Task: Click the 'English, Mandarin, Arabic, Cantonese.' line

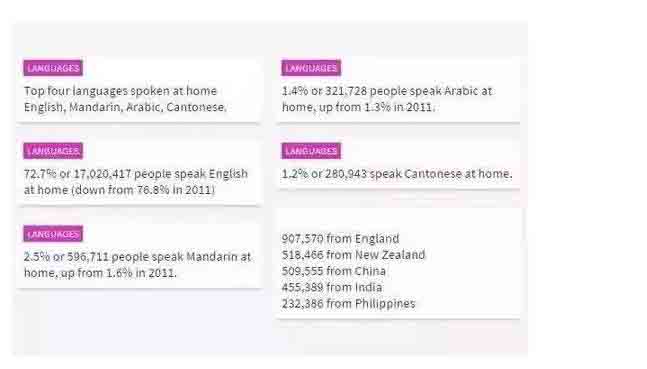Action: [125, 107]
